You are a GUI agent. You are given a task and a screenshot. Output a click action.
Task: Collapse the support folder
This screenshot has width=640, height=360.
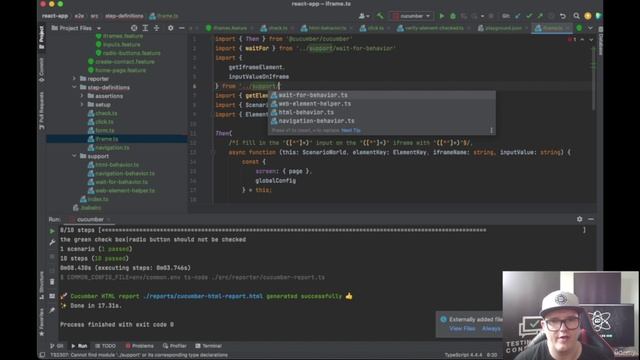74,156
